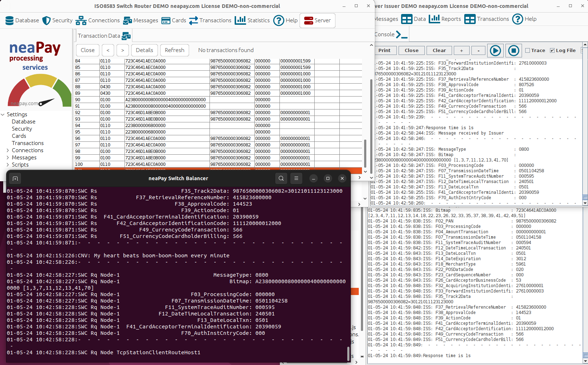
Task: Open Reports in the Issuer window
Action: [445, 19]
